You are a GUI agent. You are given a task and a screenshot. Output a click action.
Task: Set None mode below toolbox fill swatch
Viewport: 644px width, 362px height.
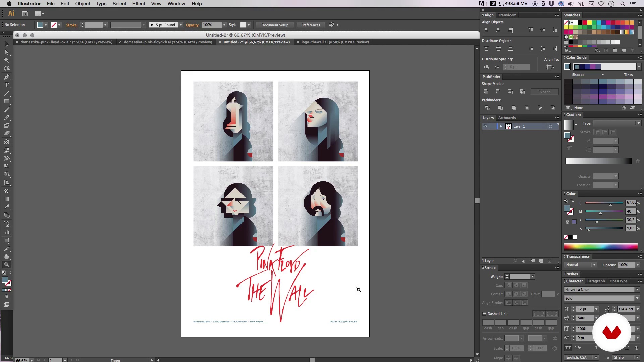click(10, 290)
